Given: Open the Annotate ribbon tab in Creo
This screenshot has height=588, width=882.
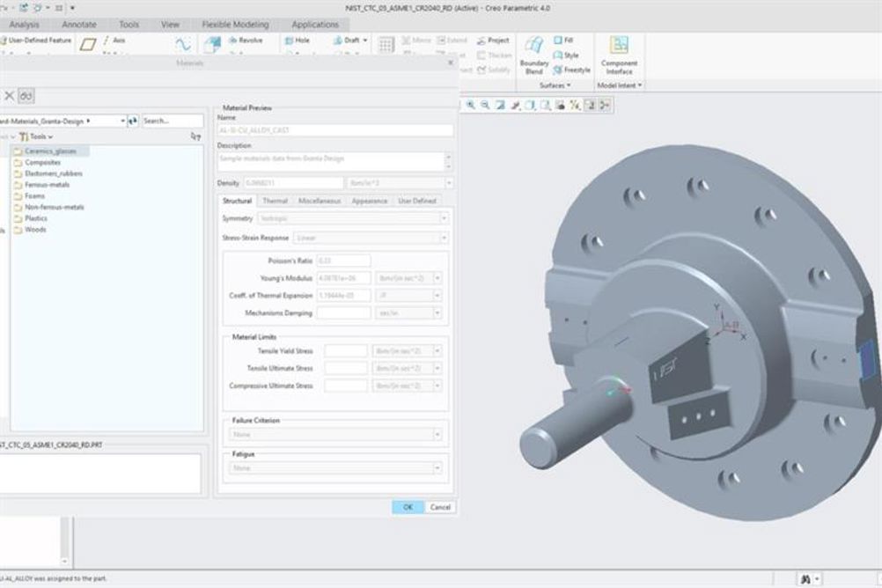Looking at the screenshot, I should [79, 24].
